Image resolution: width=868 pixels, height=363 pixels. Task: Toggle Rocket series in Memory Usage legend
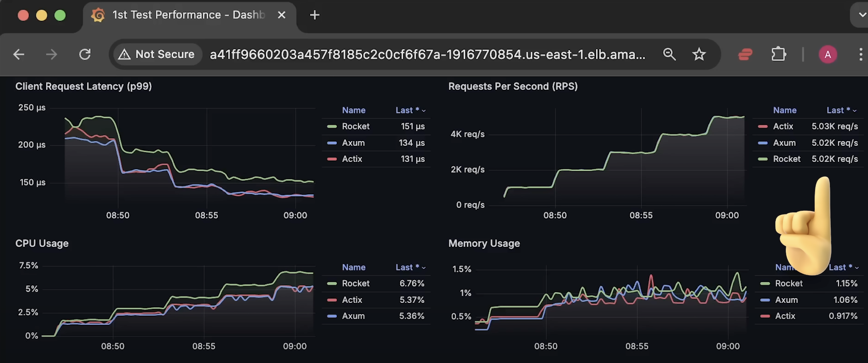pyautogui.click(x=789, y=284)
